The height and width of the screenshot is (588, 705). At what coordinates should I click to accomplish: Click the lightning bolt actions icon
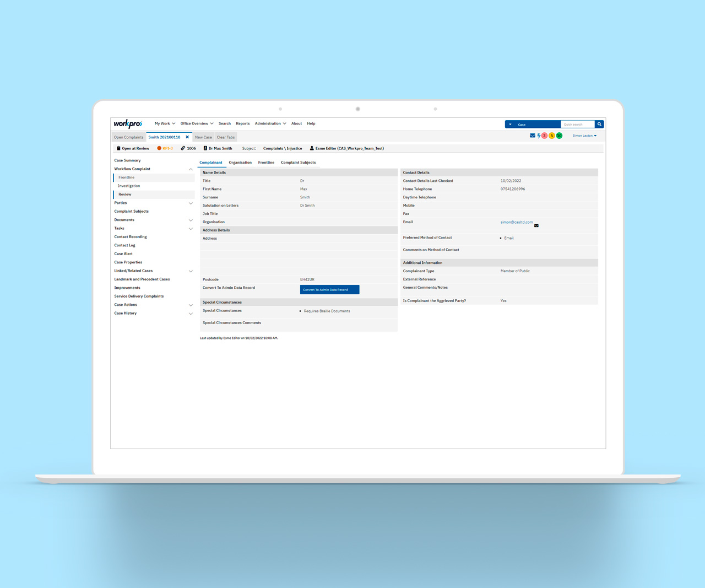click(x=539, y=135)
